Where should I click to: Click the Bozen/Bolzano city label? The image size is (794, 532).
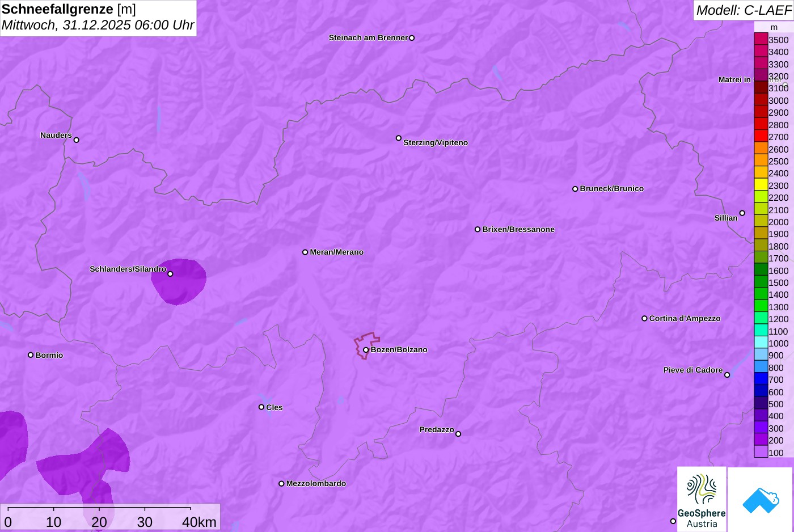399,349
